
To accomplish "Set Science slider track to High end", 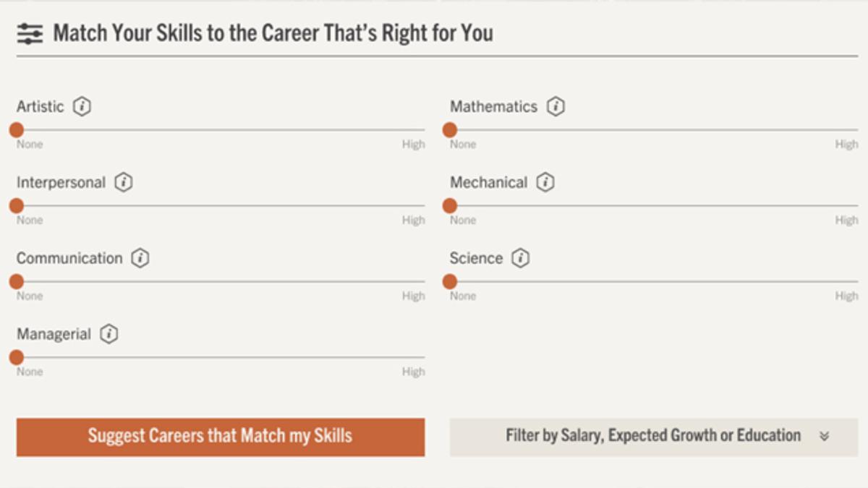I will 856,282.
